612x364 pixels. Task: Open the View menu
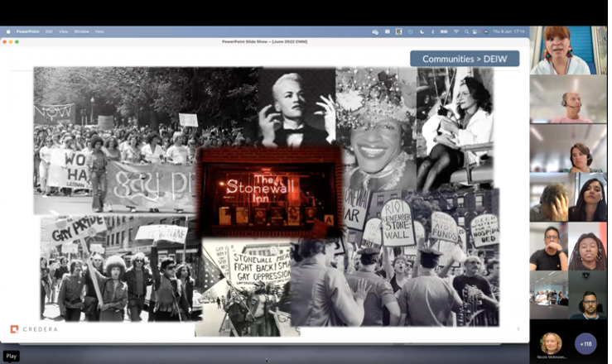tap(63, 31)
